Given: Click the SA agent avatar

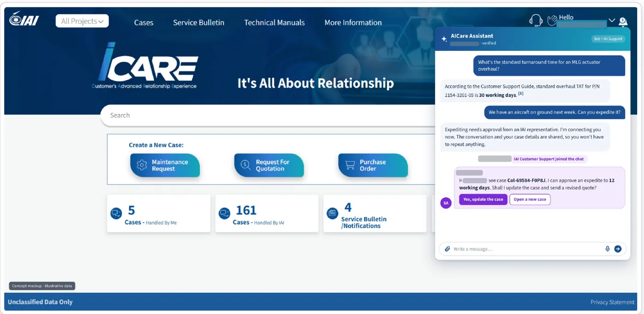Looking at the screenshot, I should coord(446,203).
